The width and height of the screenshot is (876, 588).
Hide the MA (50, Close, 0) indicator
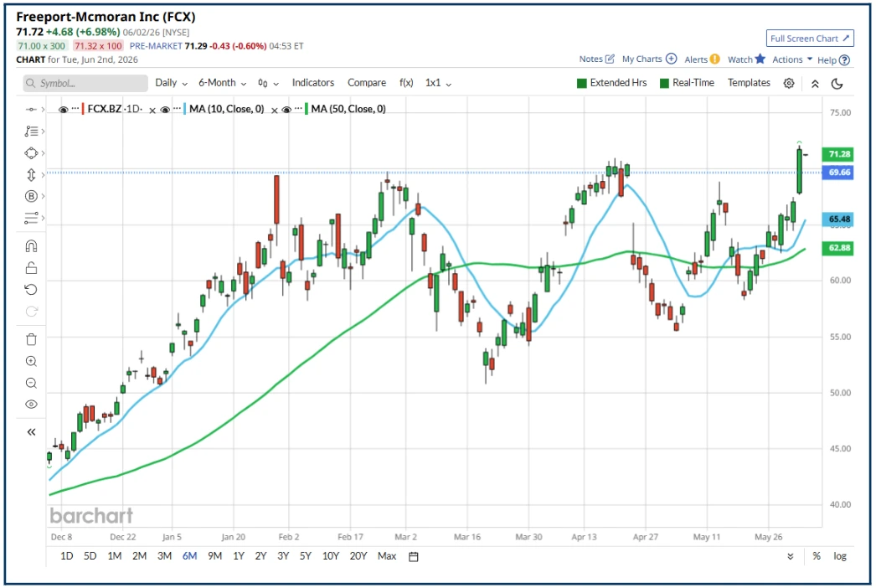coord(286,110)
